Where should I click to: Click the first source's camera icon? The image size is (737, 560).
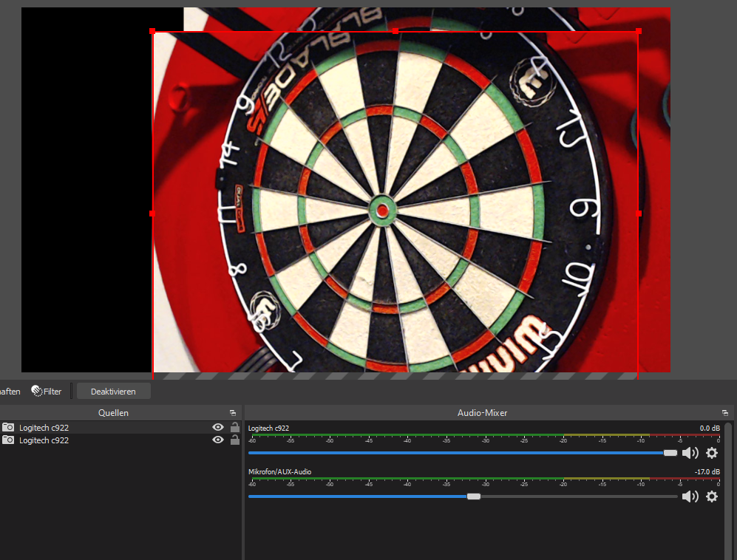tap(8, 427)
